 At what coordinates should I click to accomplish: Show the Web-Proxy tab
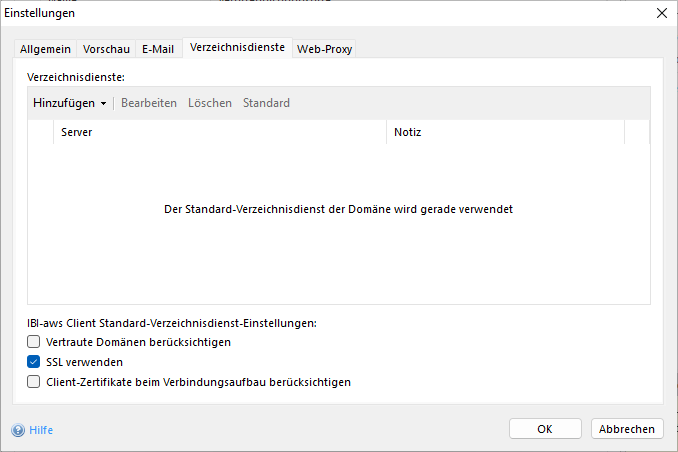coord(324,49)
